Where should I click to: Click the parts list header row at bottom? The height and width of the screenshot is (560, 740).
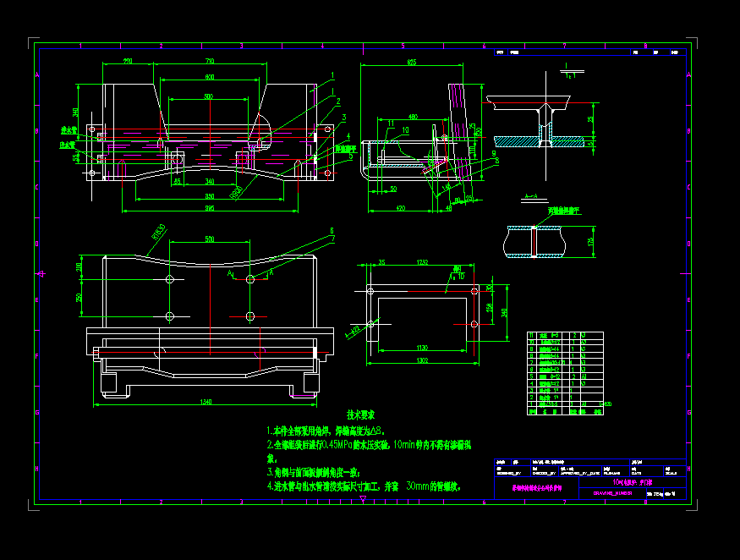[565, 412]
